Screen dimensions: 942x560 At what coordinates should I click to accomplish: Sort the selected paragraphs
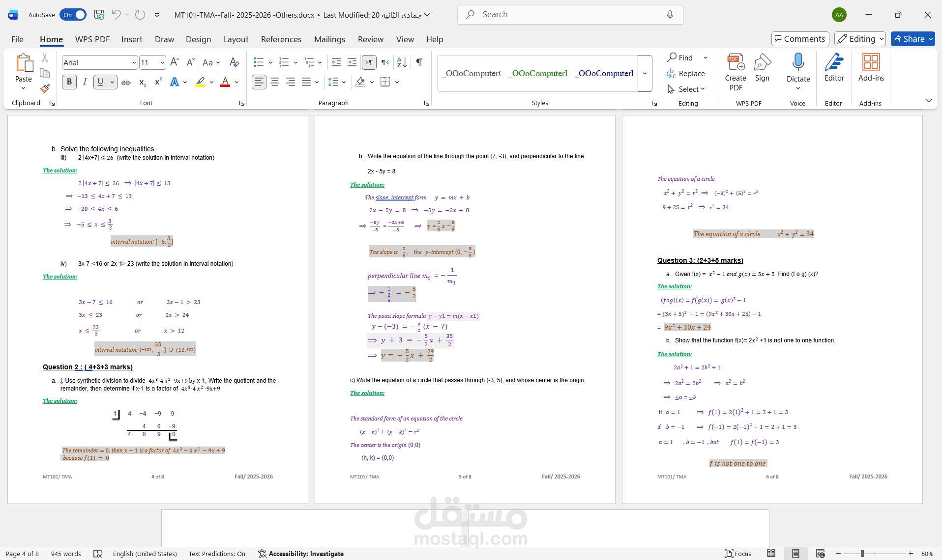click(x=402, y=62)
